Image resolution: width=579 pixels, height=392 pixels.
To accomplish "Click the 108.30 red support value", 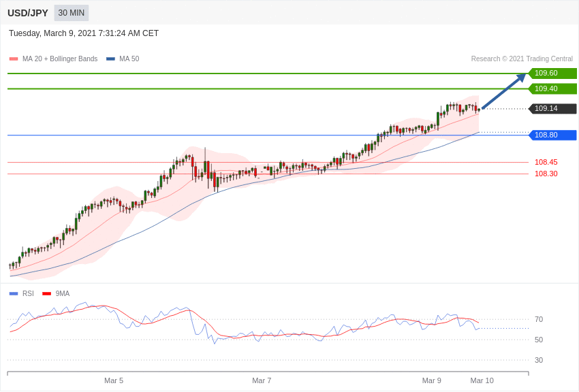I will (x=546, y=174).
